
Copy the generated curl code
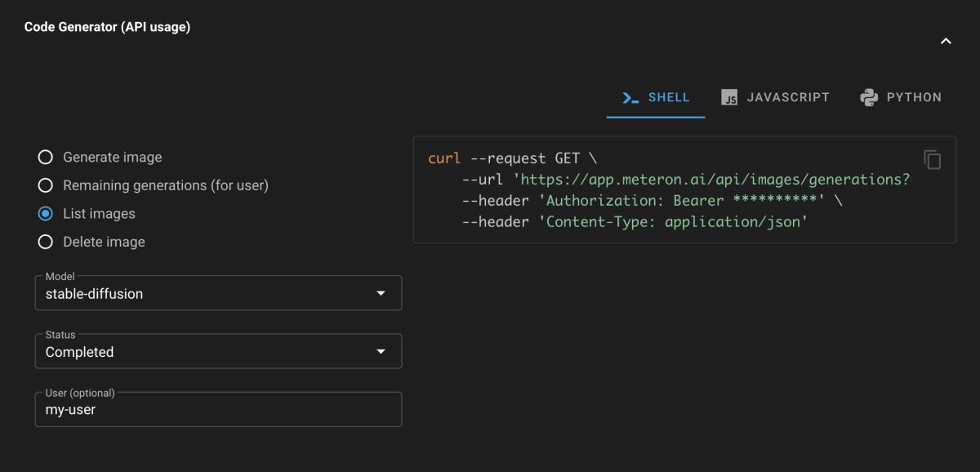coord(932,159)
